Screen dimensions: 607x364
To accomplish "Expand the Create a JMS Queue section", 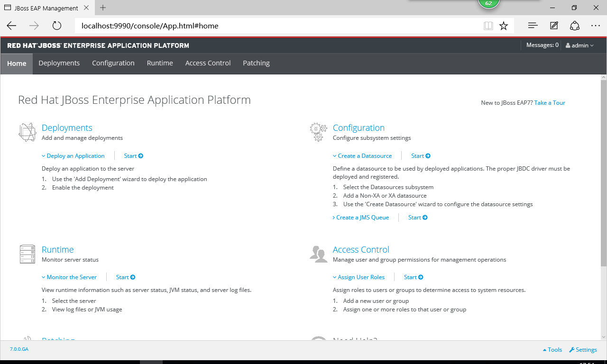I will coord(361,218).
